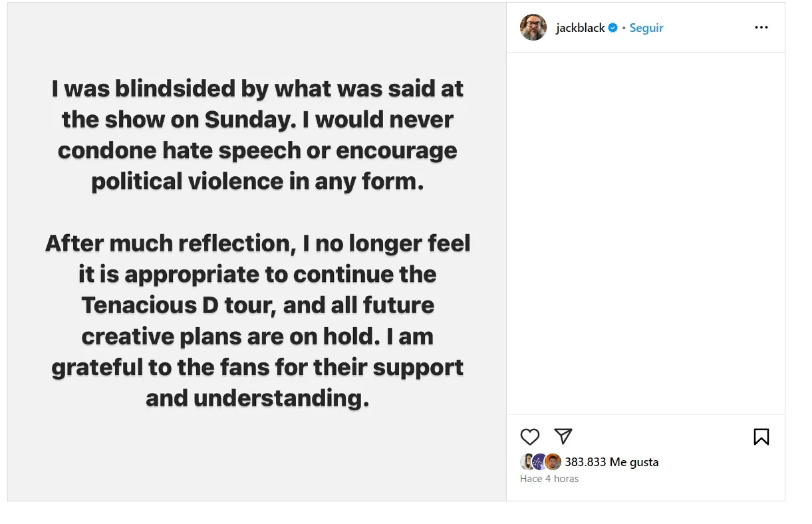Follow the account via Seguir
This screenshot has width=812, height=524.
click(x=646, y=28)
